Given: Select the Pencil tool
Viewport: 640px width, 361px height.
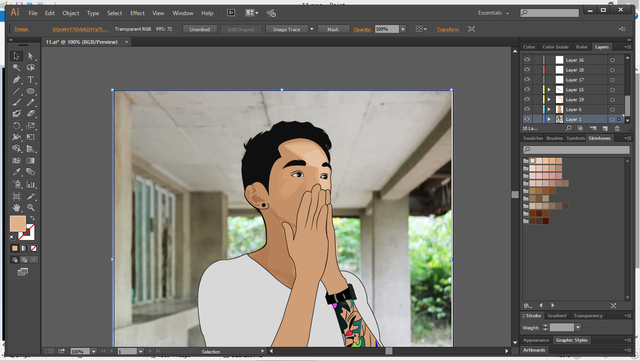Looking at the screenshot, I should (31, 103).
